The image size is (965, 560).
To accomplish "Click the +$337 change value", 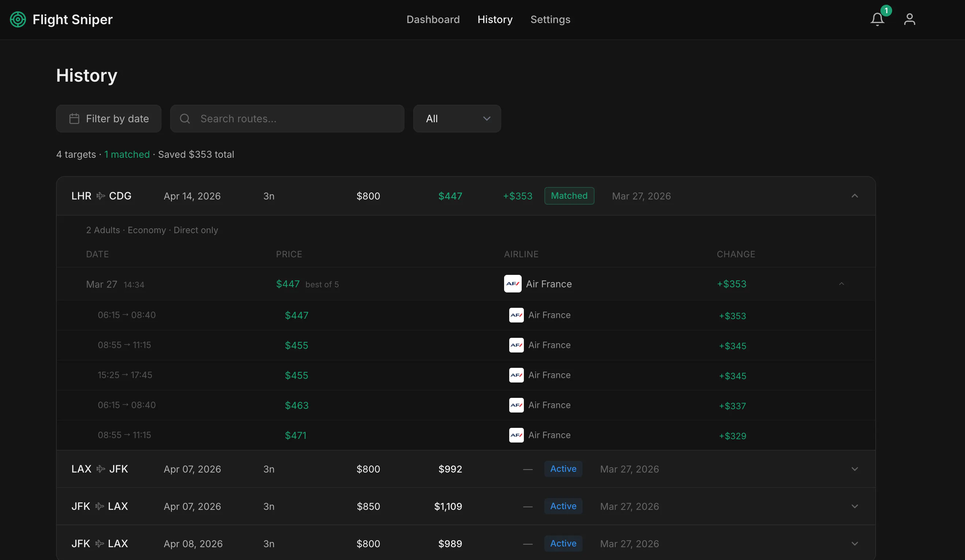I will point(732,406).
